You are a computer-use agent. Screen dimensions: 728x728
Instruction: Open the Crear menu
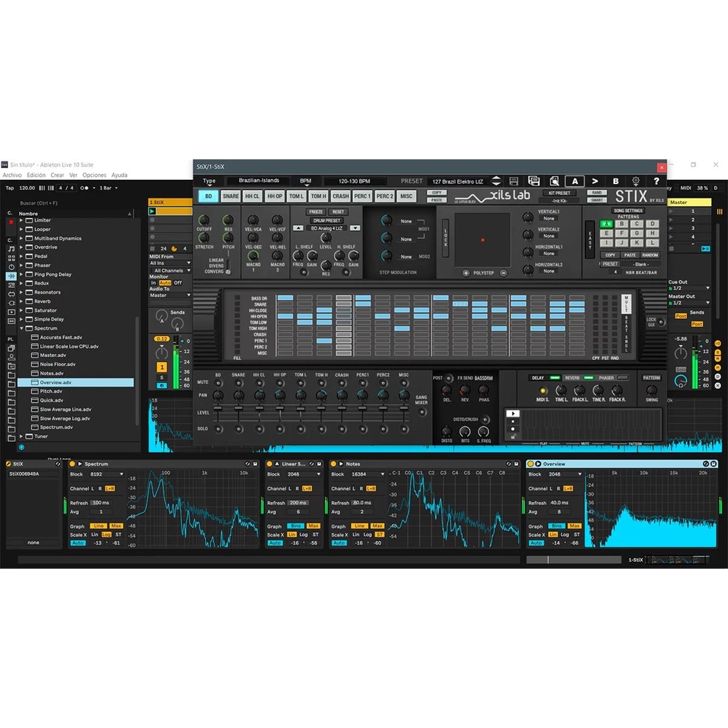click(57, 175)
